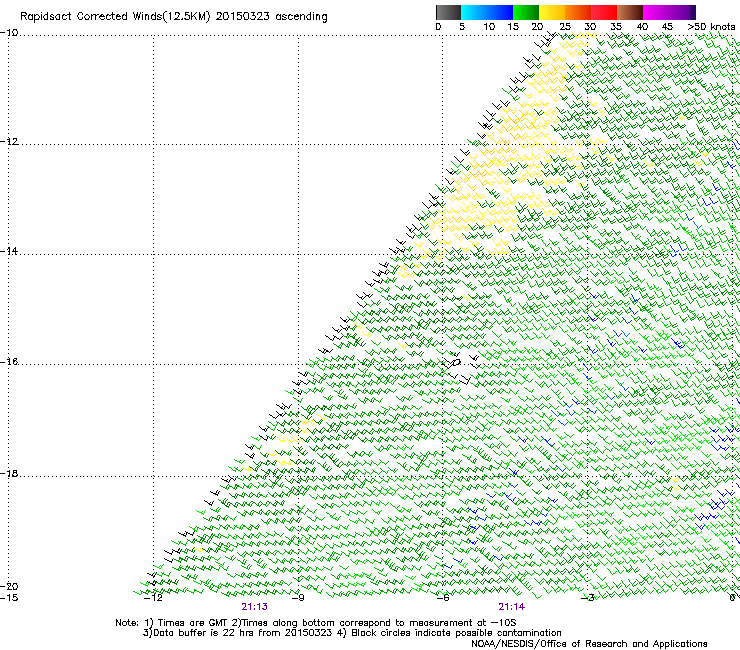Screen dimensions: 740x650
Task: Click the '-20' latitude axis label
Action: (9, 586)
